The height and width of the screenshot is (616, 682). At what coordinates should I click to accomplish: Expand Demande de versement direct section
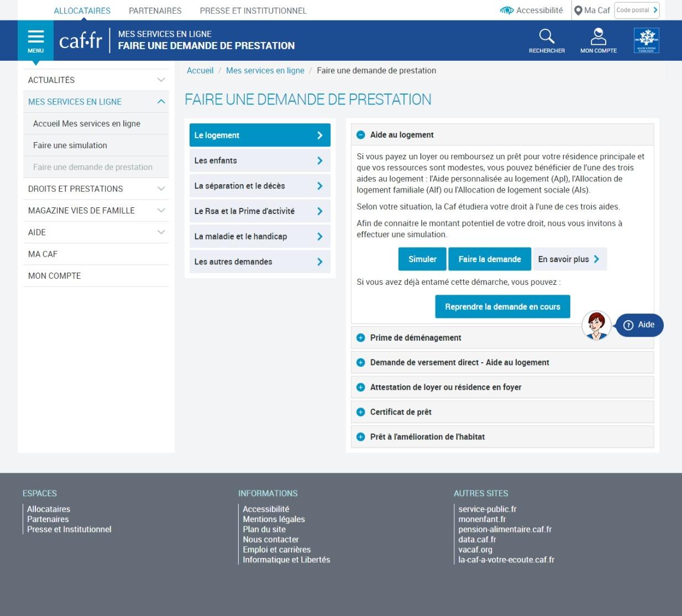point(502,362)
